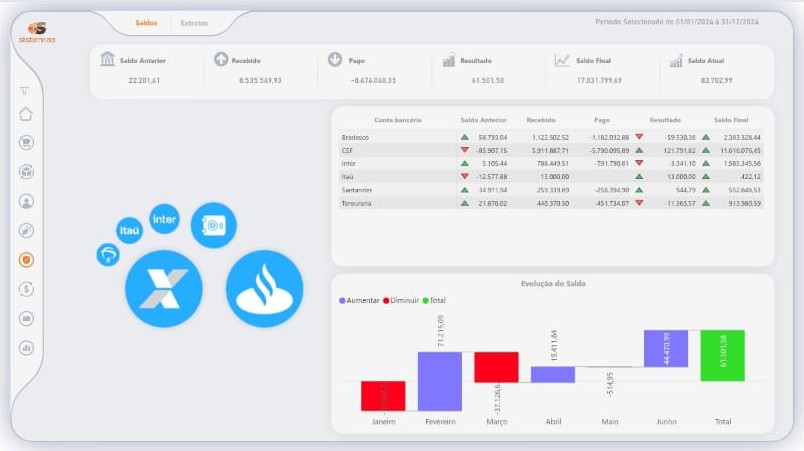Click the purple Fevereiro bar in chart
The height and width of the screenshot is (451, 804).
440,381
